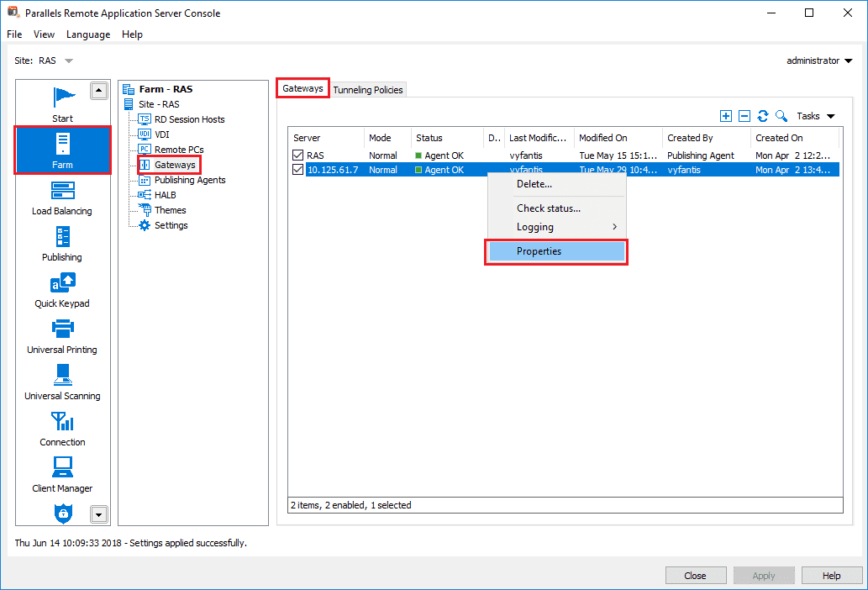
Task: Sort by the Created By column header
Action: [707, 138]
